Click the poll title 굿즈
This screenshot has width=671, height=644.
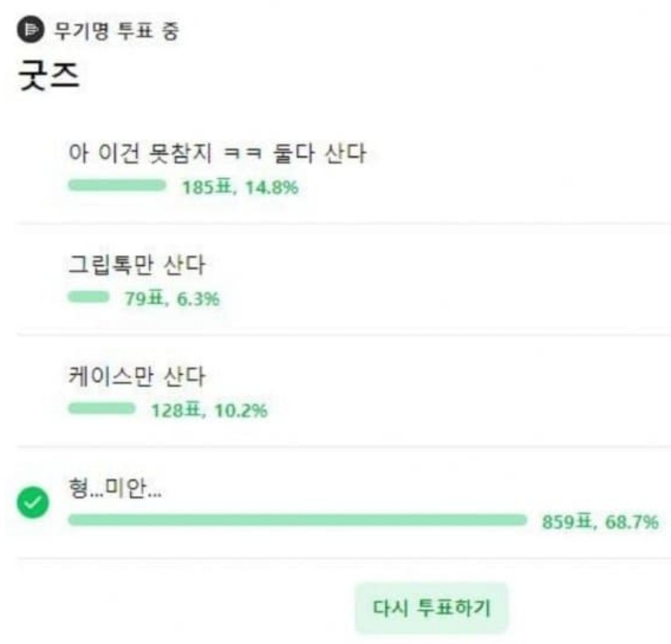point(48,76)
